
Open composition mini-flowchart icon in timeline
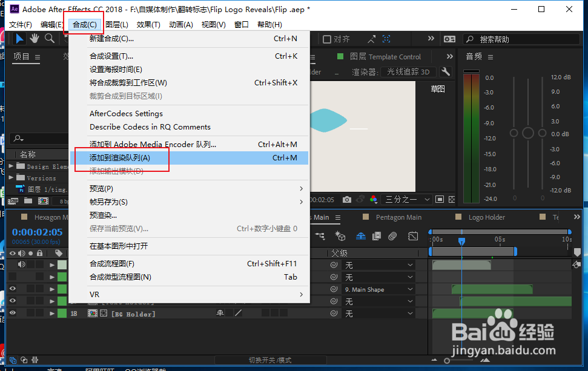click(x=320, y=236)
